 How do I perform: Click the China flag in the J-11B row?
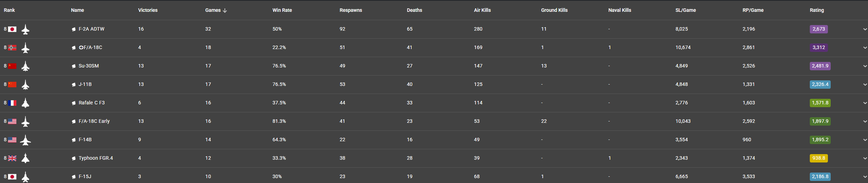click(x=12, y=85)
